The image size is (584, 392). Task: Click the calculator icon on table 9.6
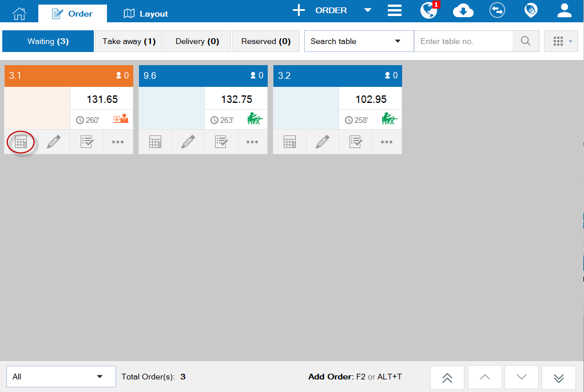(x=156, y=142)
